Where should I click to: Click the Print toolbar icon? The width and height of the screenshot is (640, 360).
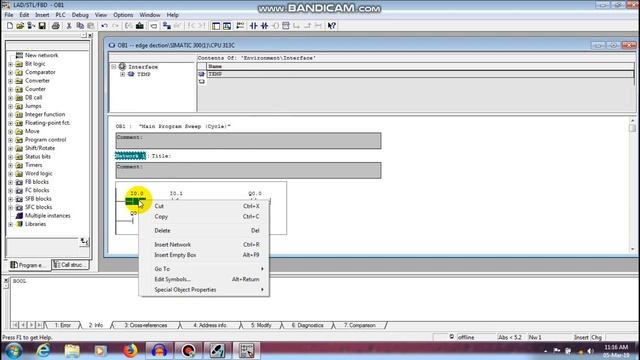click(56, 26)
